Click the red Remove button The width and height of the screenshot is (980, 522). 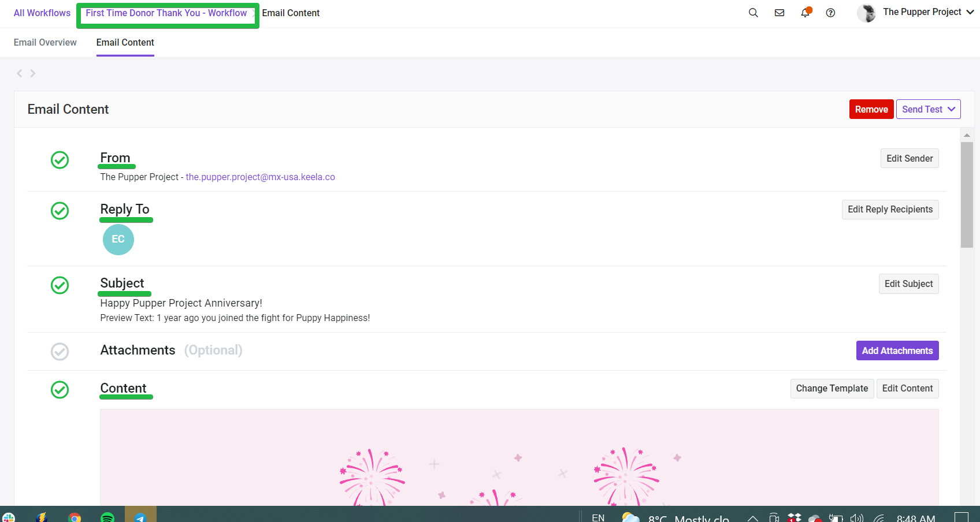(871, 109)
